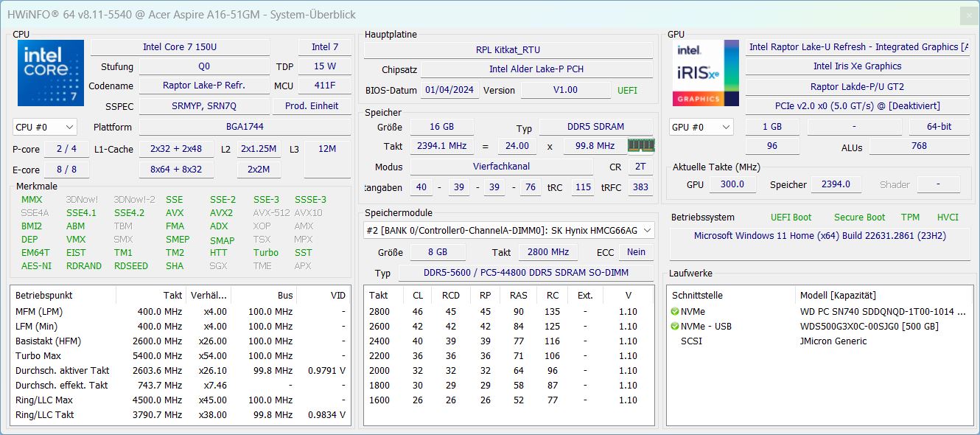This screenshot has height=435, width=980.
Task: Click the 0.9791 V VID value
Action: (326, 370)
